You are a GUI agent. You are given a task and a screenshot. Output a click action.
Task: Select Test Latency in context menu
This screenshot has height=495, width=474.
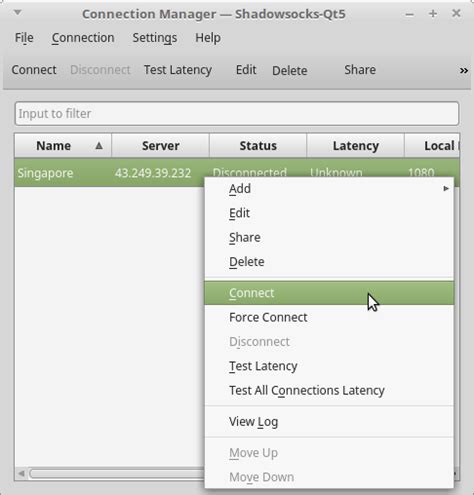(x=329, y=366)
